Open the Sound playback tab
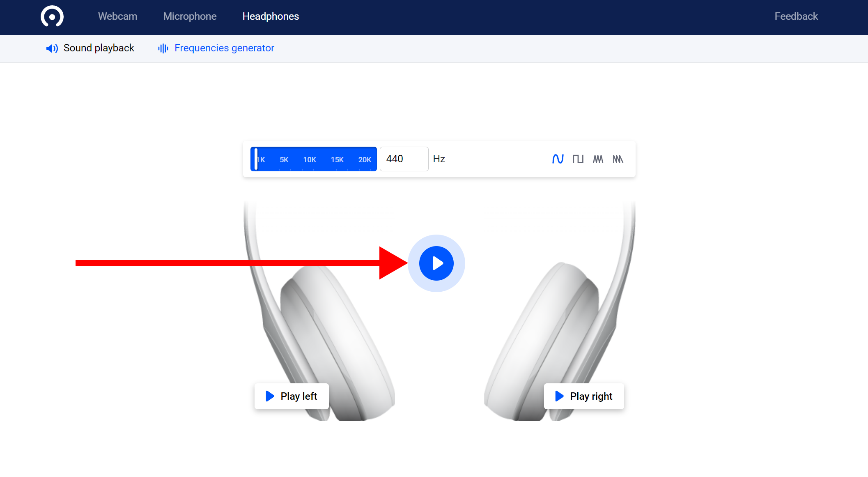This screenshot has height=477, width=868. tap(99, 48)
